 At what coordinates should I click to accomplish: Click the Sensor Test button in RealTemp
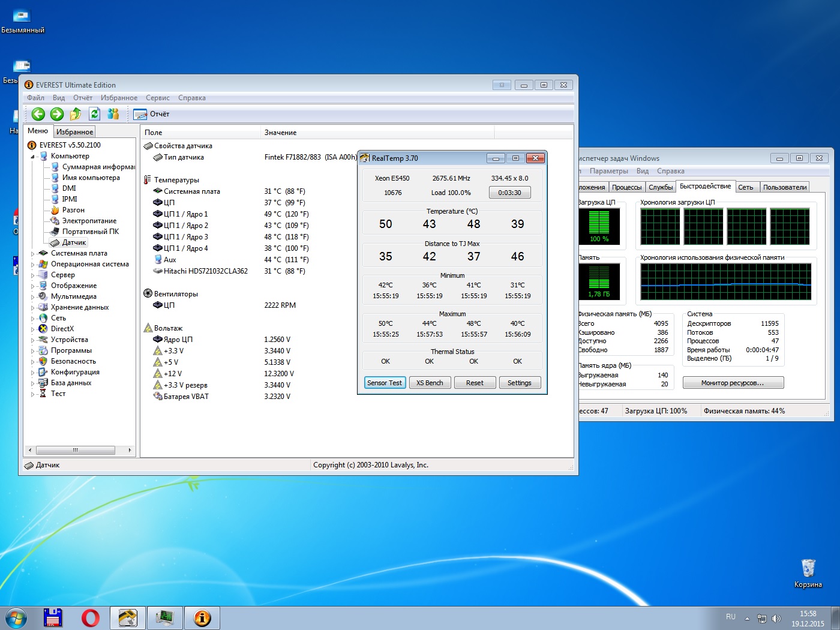point(385,383)
